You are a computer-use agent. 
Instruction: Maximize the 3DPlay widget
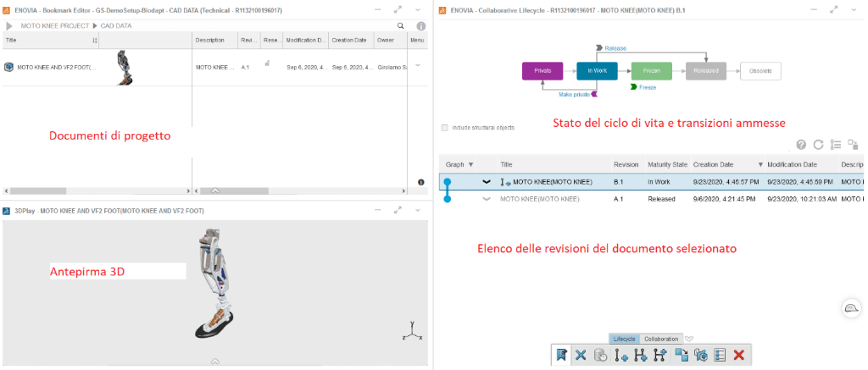point(398,211)
